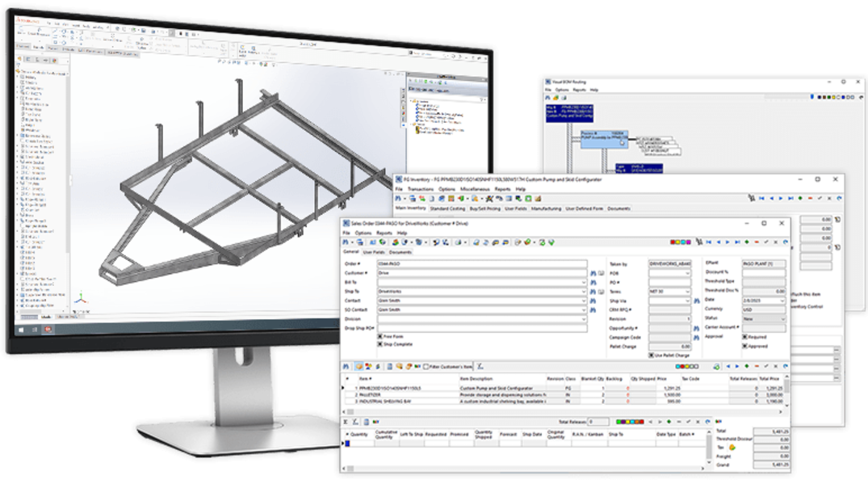868x480 pixels.
Task: Click binoculars icon beside Bill To field
Action: click(593, 282)
